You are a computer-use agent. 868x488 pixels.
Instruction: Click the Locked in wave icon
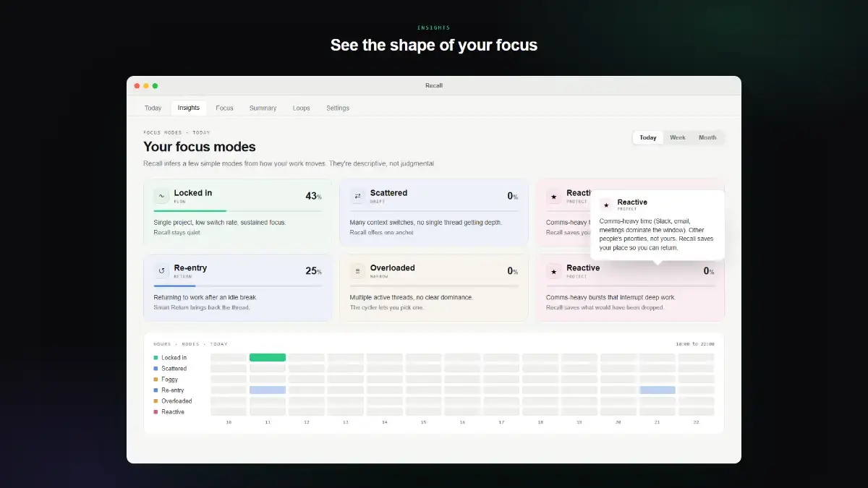point(161,197)
